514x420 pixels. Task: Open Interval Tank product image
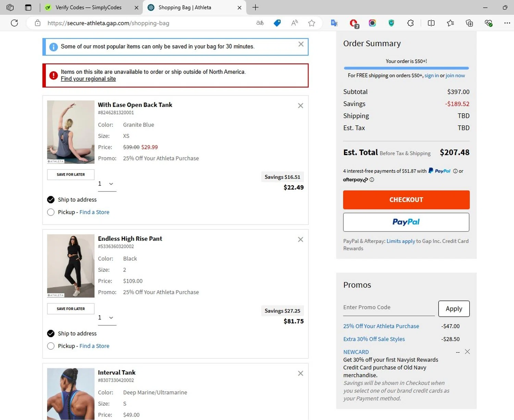tap(71, 394)
